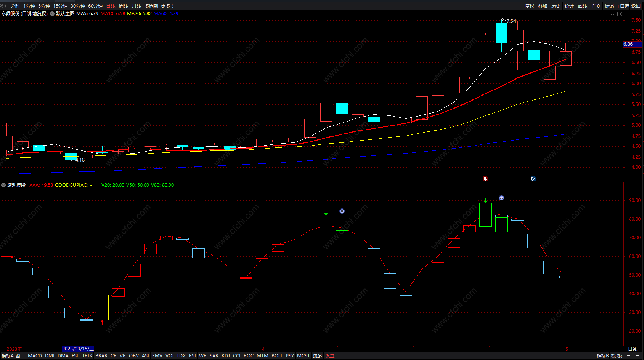Image resolution: width=644 pixels, height=360 pixels.
Task: Select the 日线 daily period
Action: (x=111, y=6)
